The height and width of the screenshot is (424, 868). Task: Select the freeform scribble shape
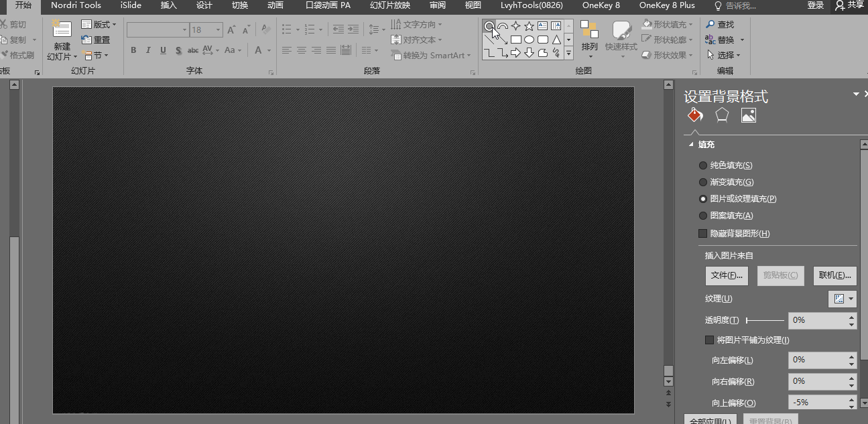click(556, 53)
